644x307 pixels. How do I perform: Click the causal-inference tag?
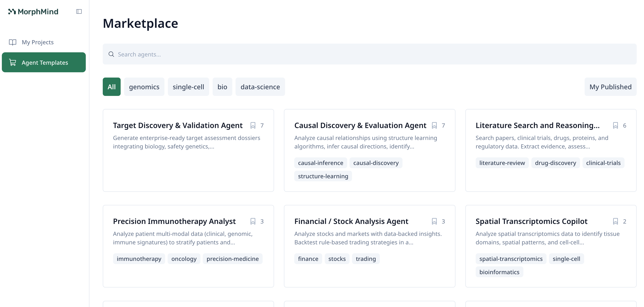[x=320, y=163]
